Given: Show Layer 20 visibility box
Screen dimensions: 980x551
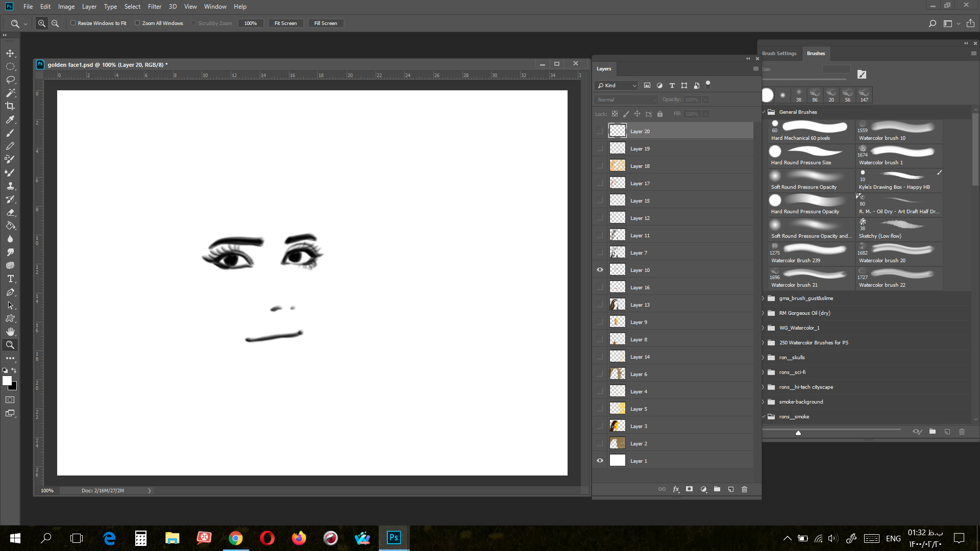Looking at the screenshot, I should tap(600, 131).
